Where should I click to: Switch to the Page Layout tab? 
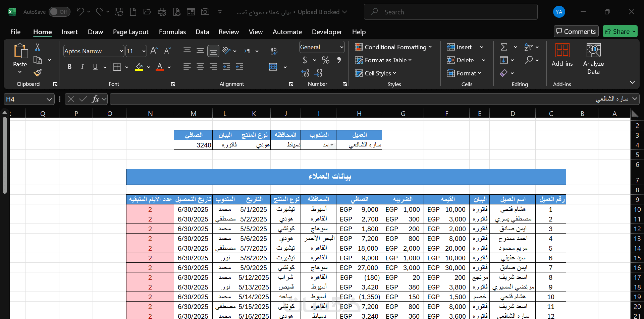[x=130, y=32]
